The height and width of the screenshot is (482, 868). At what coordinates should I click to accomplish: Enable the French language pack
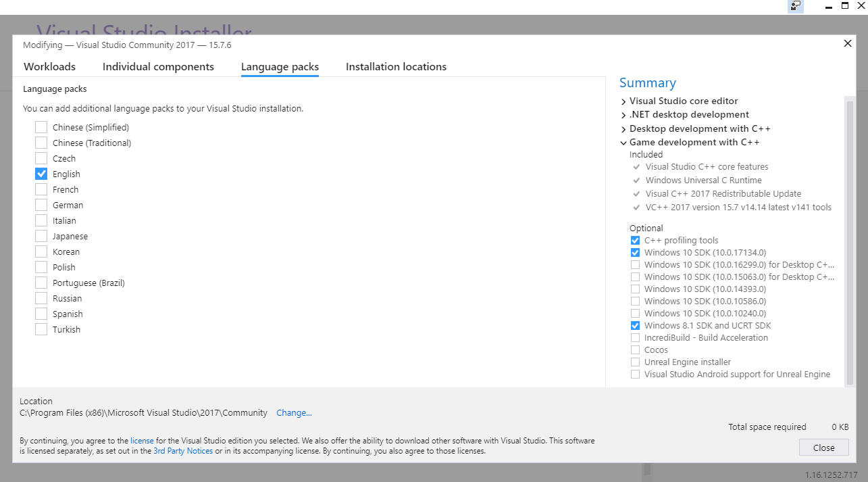click(41, 189)
